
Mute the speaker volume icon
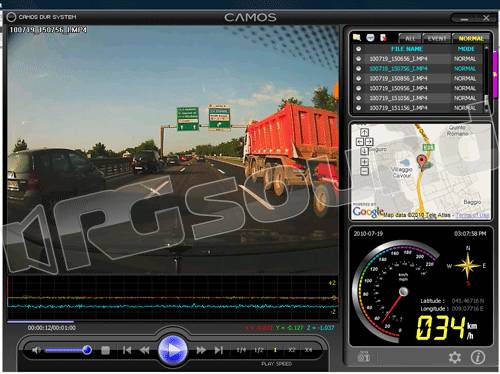[36, 350]
